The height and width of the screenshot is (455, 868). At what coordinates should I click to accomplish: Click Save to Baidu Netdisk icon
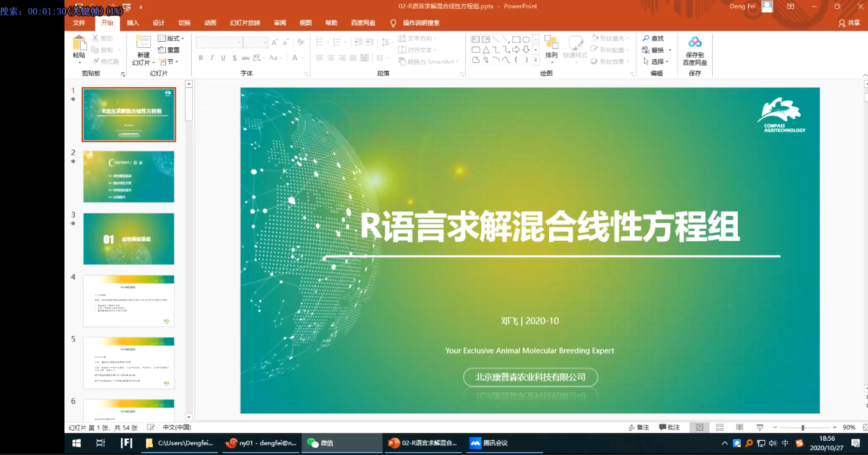click(694, 50)
